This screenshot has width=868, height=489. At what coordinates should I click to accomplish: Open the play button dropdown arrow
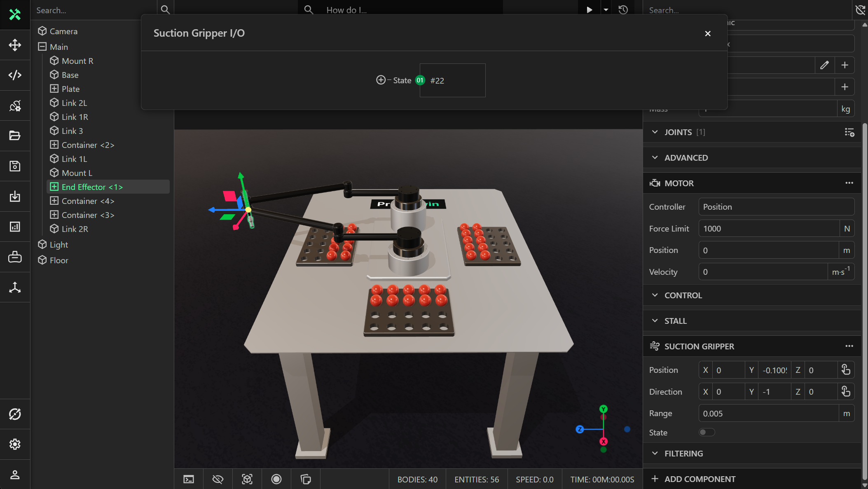pos(606,10)
